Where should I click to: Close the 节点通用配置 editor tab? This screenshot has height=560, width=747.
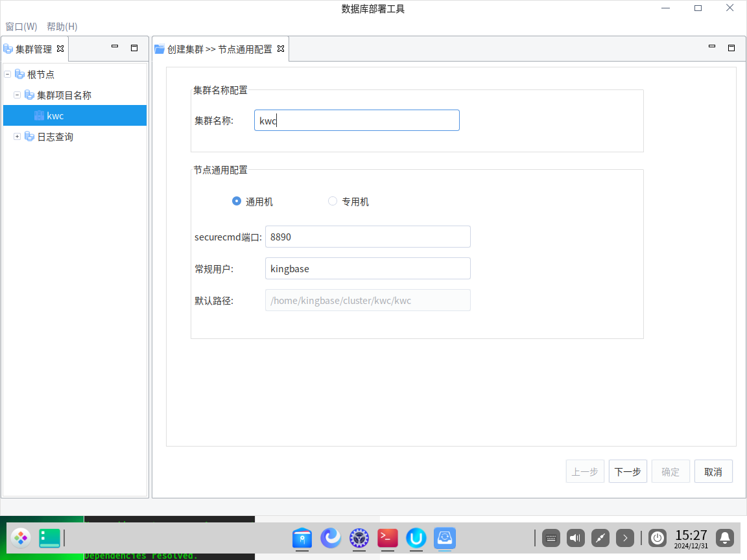click(x=281, y=49)
